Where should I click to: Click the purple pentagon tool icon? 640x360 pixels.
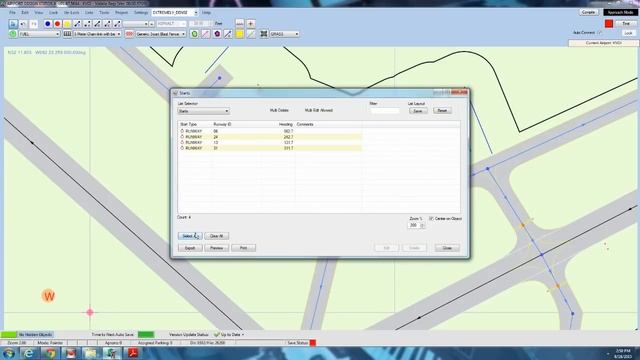tap(217, 34)
